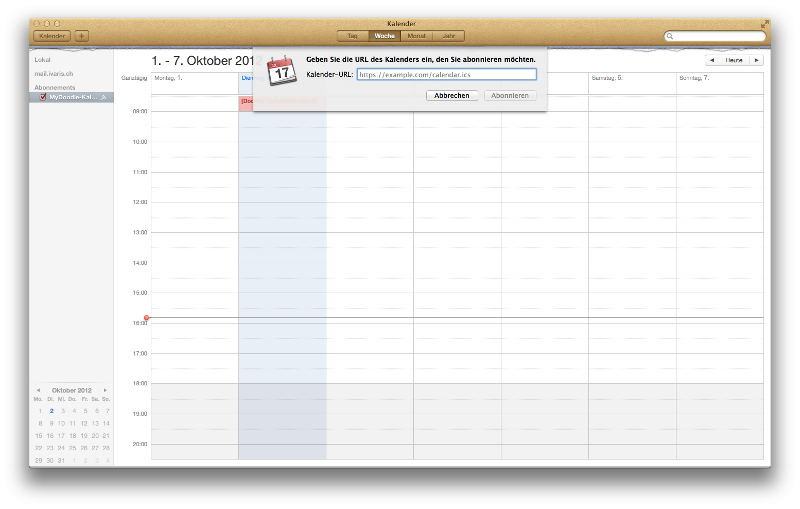Viewport: 800px width, 509px height.
Task: Click the plus button to add event
Action: (82, 36)
